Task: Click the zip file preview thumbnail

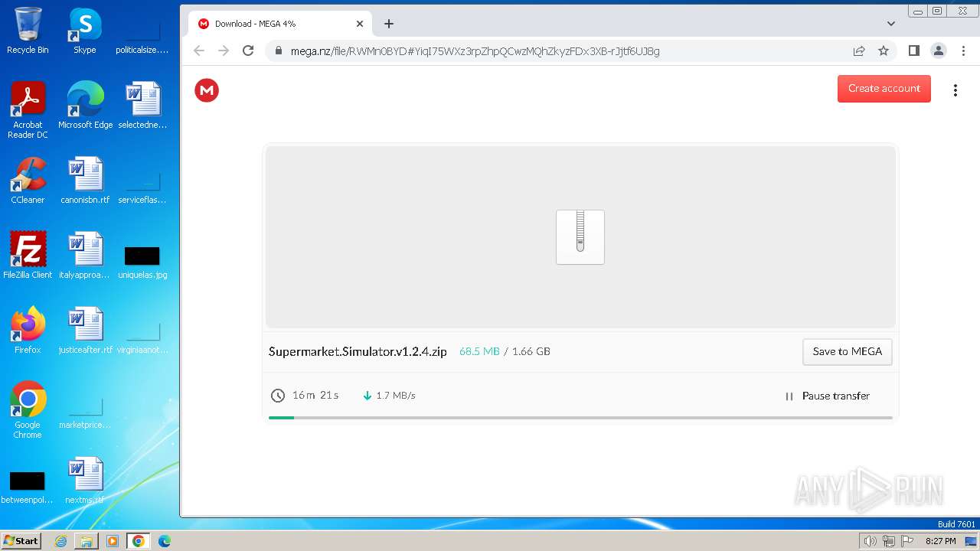Action: tap(580, 237)
